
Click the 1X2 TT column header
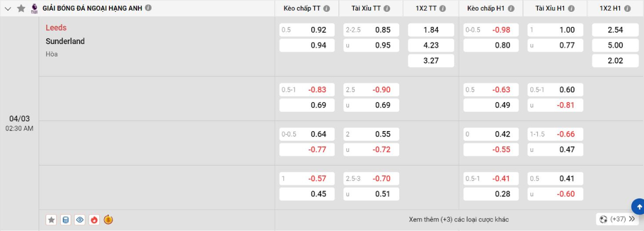(426, 9)
